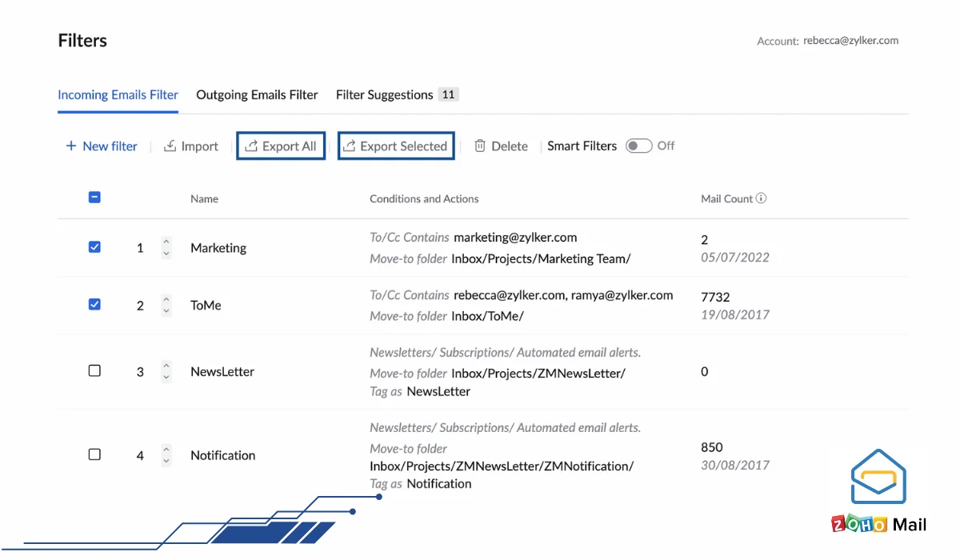Toggle the select-all header checkbox
This screenshot has height=560, width=960.
coord(94,198)
